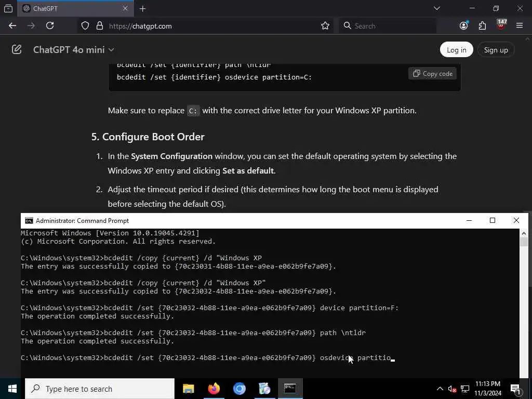532x399 pixels.
Task: Open the Firefox hamburger menu
Action: 520,26
